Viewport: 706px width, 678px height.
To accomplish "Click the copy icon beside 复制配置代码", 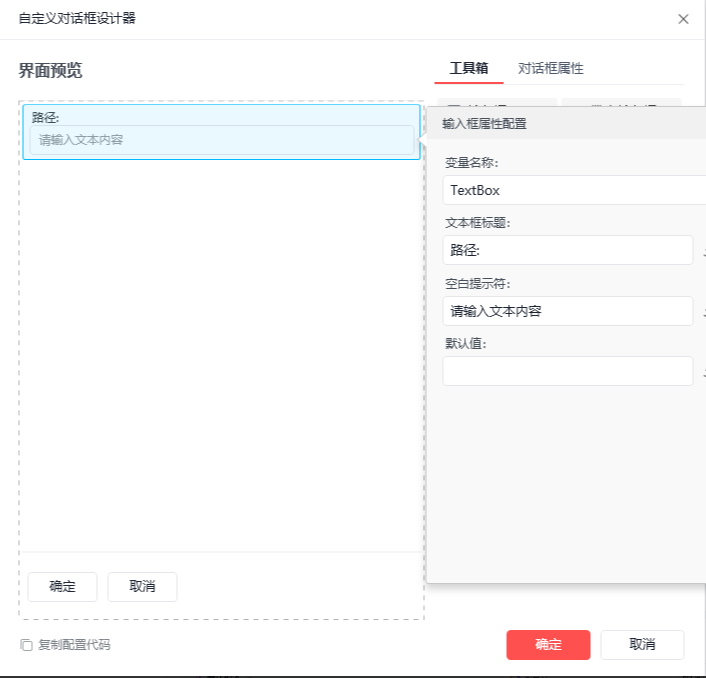I will point(26,645).
